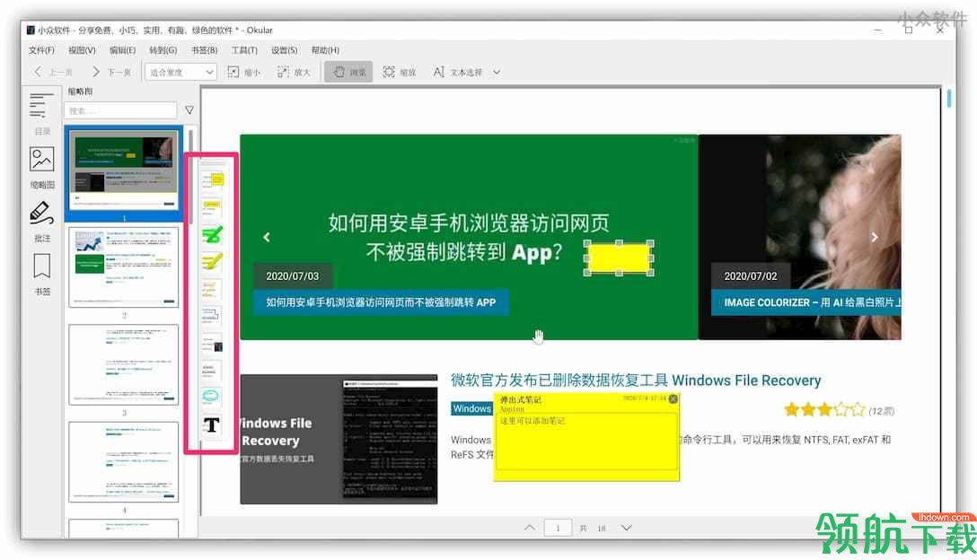Image resolution: width=977 pixels, height=560 pixels.
Task: Click the page number field at bottom
Action: pyautogui.click(x=559, y=529)
